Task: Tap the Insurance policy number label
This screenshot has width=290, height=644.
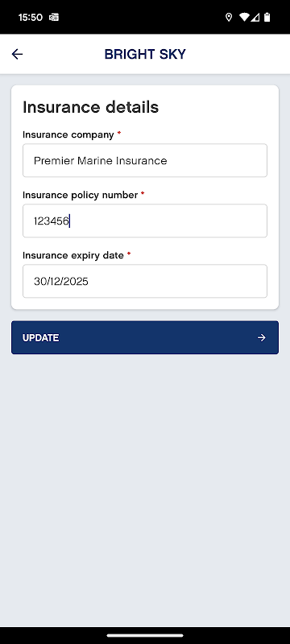Action: coord(80,195)
